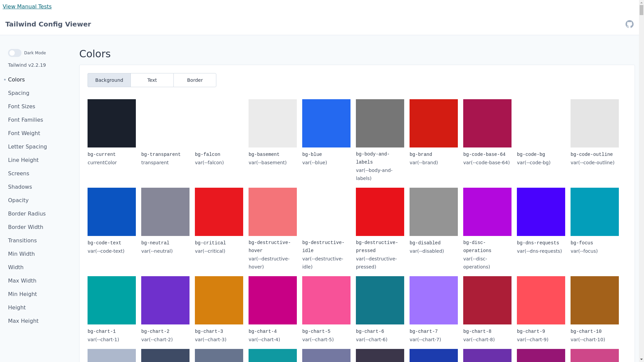Switch to the Border tab
Image resolution: width=644 pixels, height=362 pixels.
click(195, 80)
